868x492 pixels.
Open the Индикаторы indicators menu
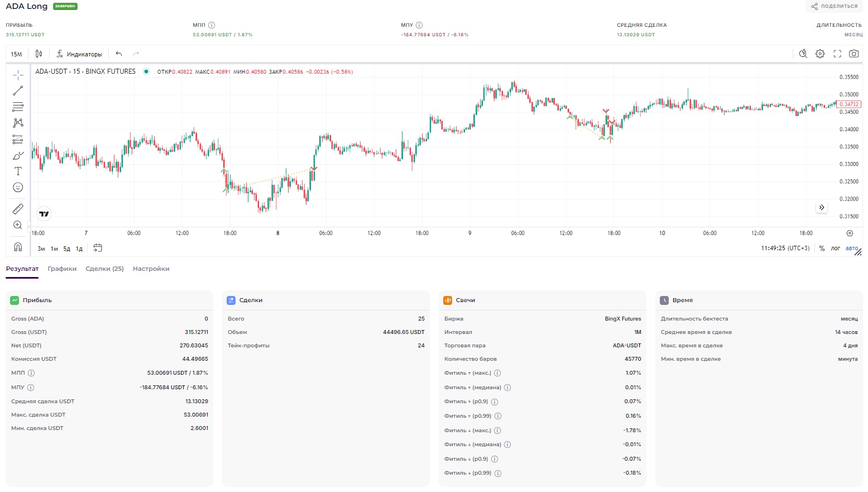[79, 54]
